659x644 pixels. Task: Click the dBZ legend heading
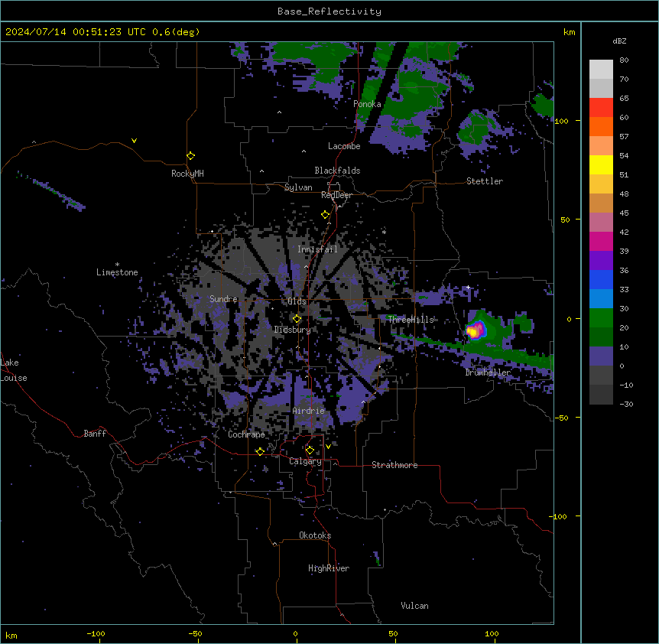coord(619,41)
